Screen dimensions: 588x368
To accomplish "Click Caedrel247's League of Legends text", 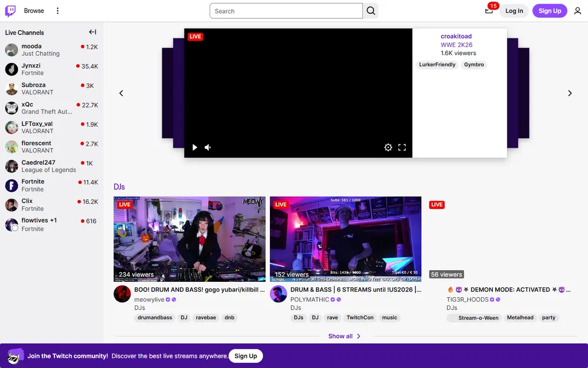I will click(49, 170).
